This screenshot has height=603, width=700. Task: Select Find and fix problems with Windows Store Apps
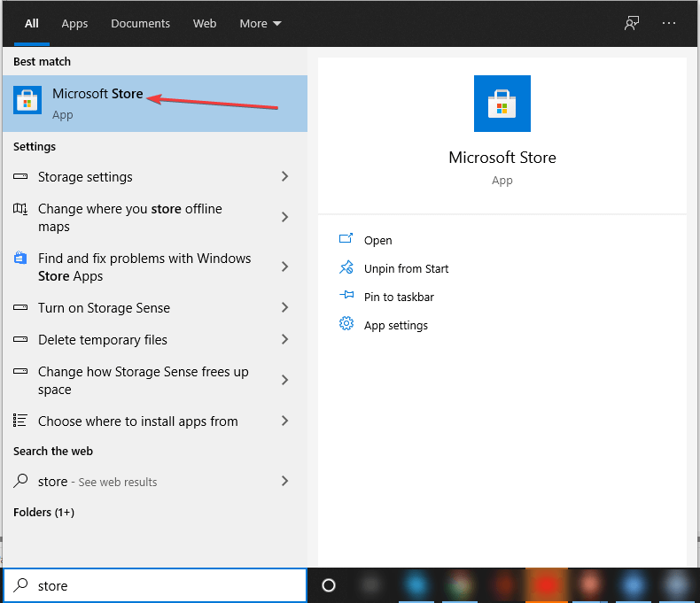(144, 267)
